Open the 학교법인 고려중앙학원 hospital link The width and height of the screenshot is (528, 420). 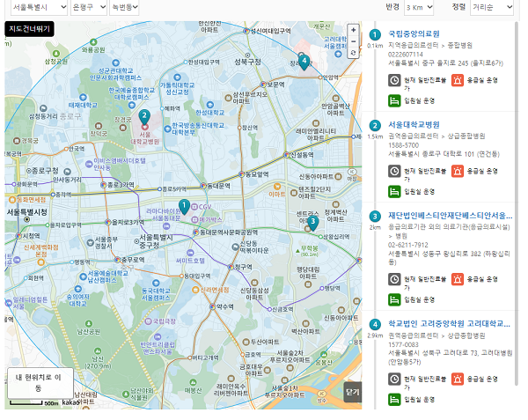point(449,324)
